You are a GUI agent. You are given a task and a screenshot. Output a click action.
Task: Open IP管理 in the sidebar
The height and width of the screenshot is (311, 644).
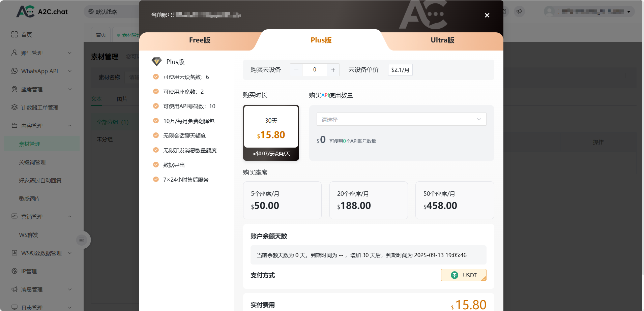[x=29, y=271]
